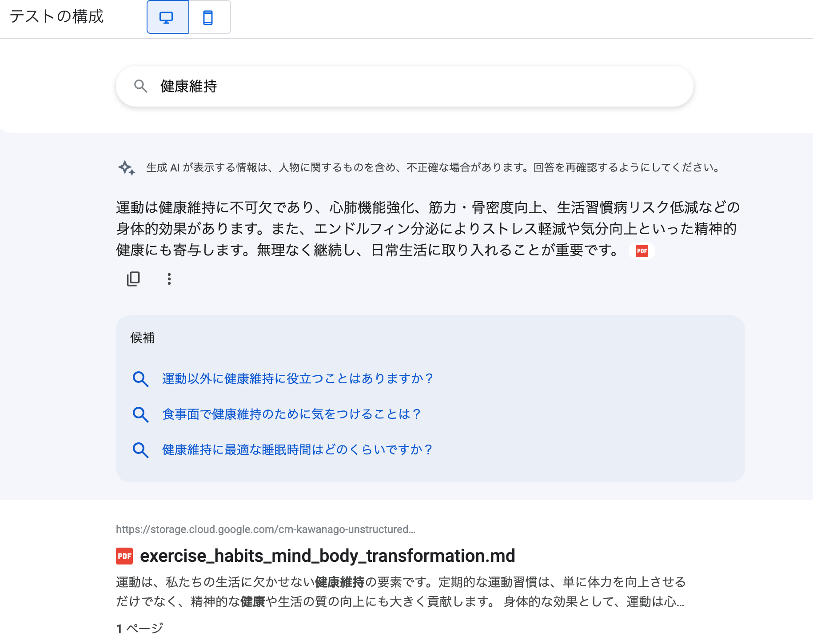Click the AI summary paragraph text

pyautogui.click(x=426, y=229)
